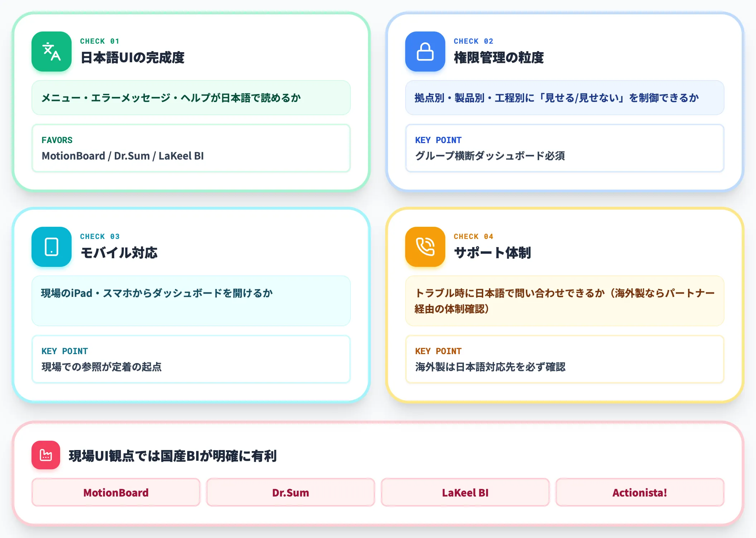Click the red factory icon
Viewport: 756px width, 538px height.
pyautogui.click(x=46, y=455)
